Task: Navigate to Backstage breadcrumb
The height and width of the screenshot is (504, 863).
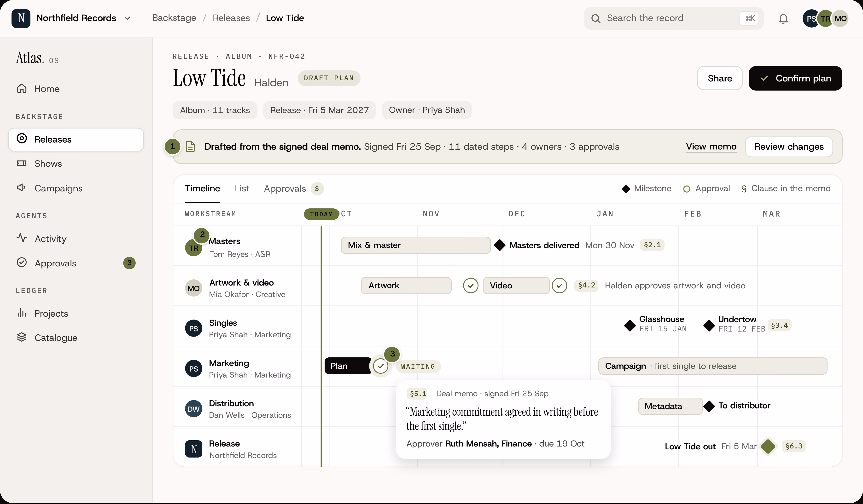Action: click(174, 18)
